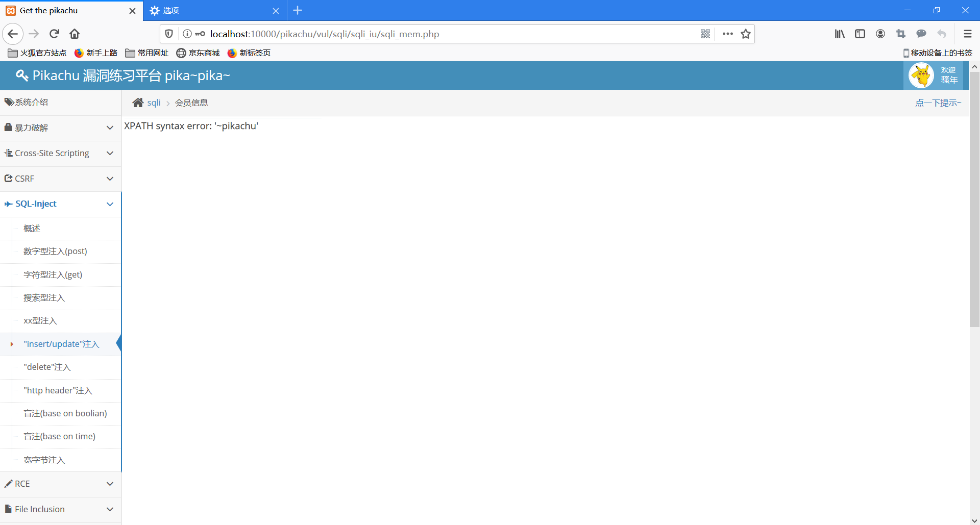
Task: Click the Pikachu 漏洞练习平台 title
Action: [x=131, y=76]
